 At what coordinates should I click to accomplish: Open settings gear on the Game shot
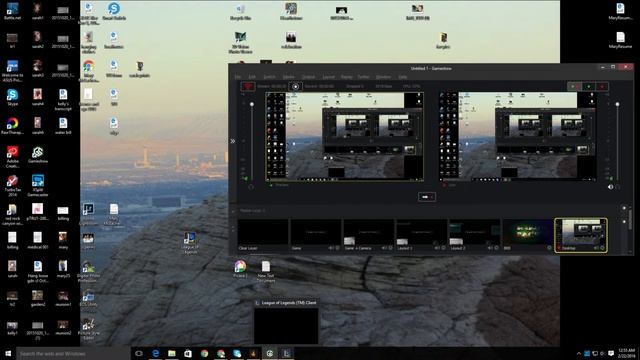[338, 248]
